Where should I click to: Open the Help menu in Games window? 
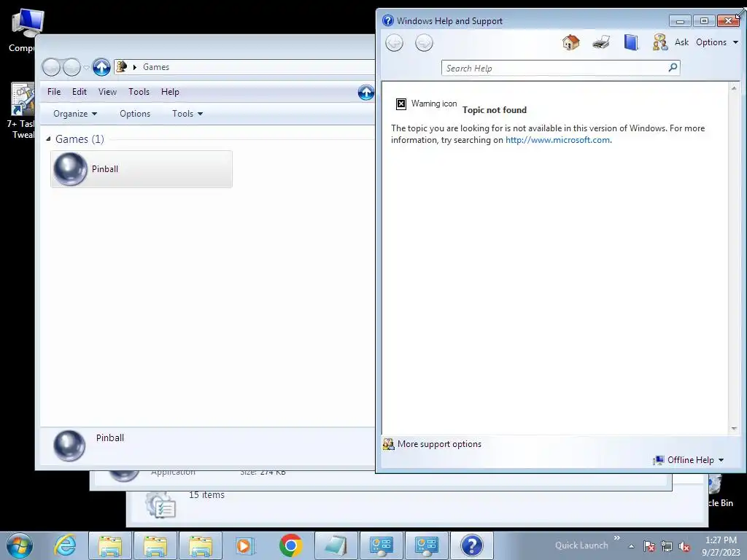[170, 92]
